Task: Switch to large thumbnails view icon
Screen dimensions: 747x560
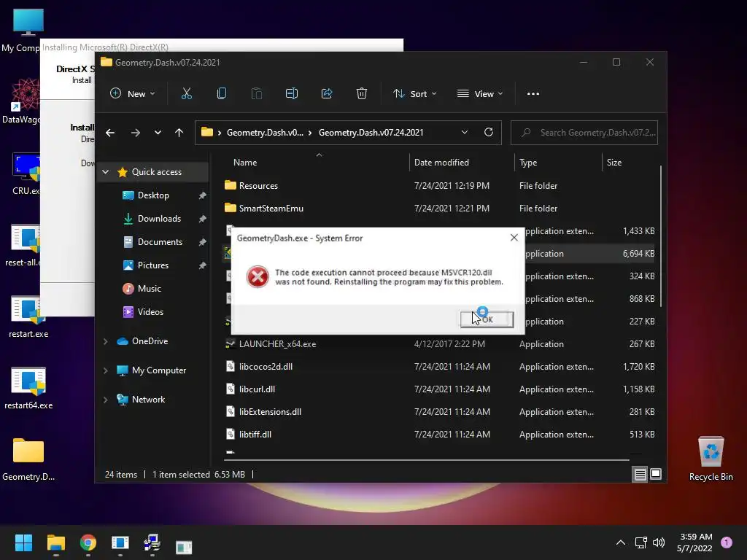Action: (656, 474)
